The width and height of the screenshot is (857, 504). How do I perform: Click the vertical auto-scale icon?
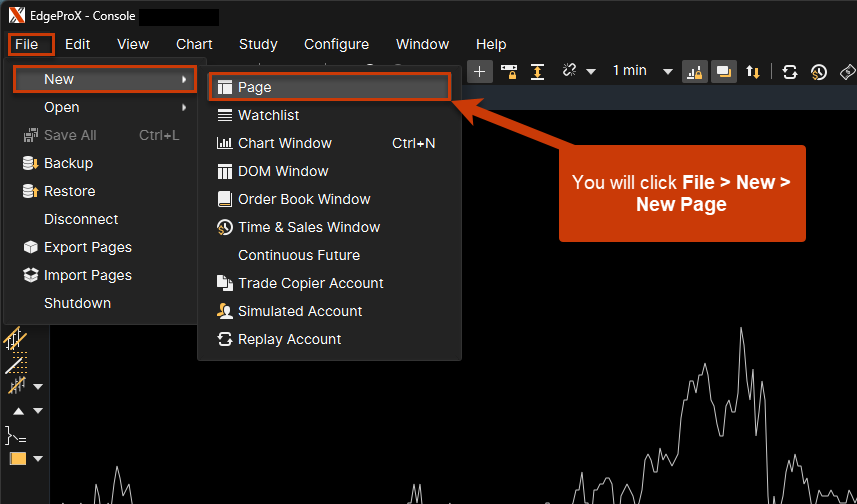point(537,71)
